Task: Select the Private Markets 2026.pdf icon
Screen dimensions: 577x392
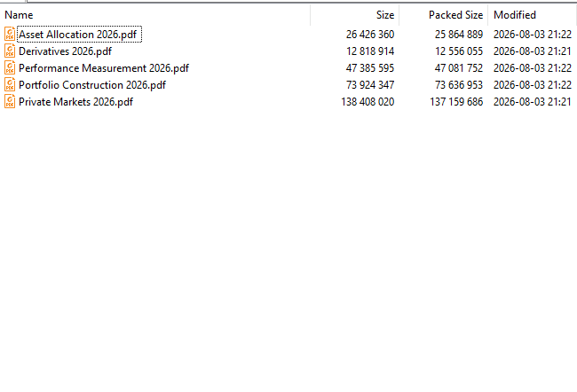Action: point(10,102)
